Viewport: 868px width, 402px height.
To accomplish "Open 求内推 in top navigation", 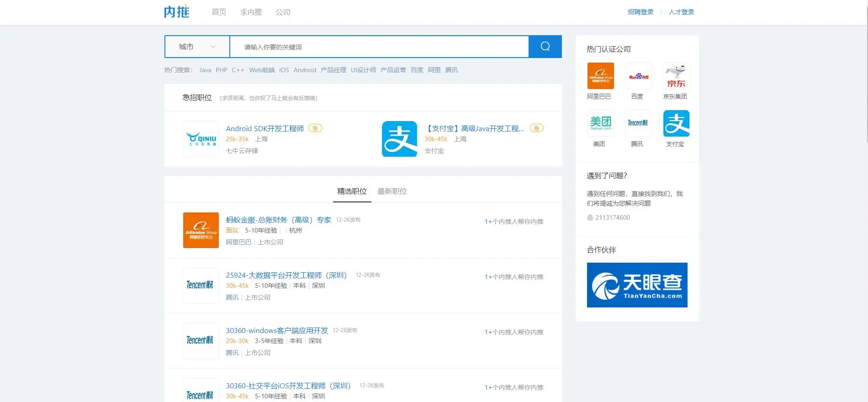I will (251, 12).
